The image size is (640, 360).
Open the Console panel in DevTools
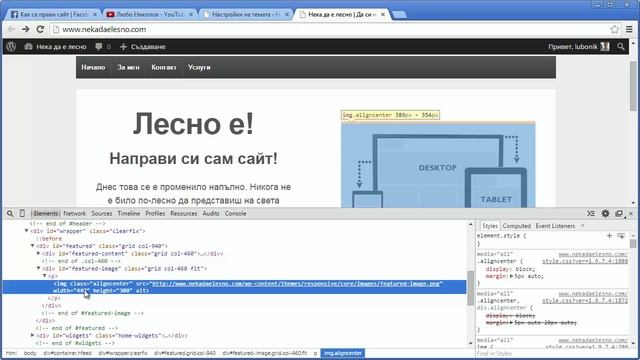pyautogui.click(x=236, y=213)
